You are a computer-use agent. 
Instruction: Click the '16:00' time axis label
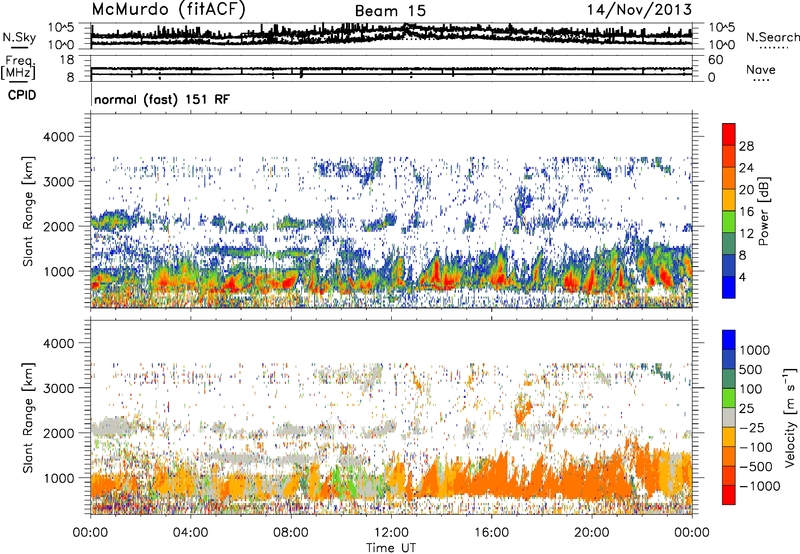(491, 533)
